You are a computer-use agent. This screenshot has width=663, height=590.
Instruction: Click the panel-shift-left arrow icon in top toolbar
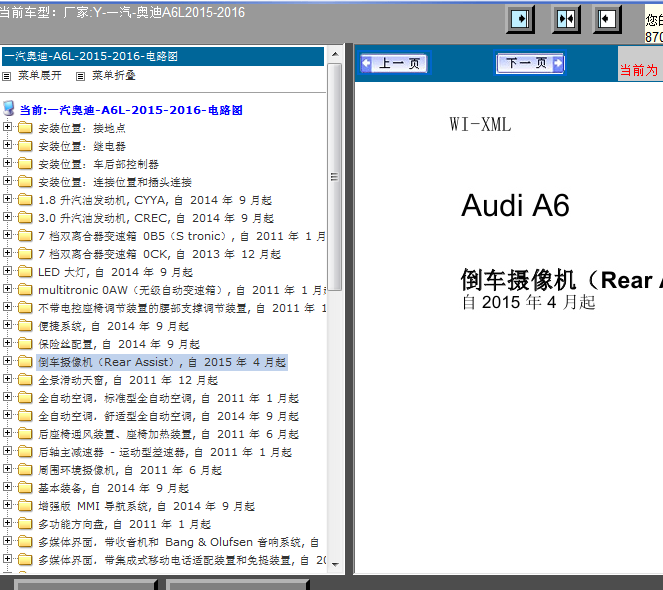[607, 19]
